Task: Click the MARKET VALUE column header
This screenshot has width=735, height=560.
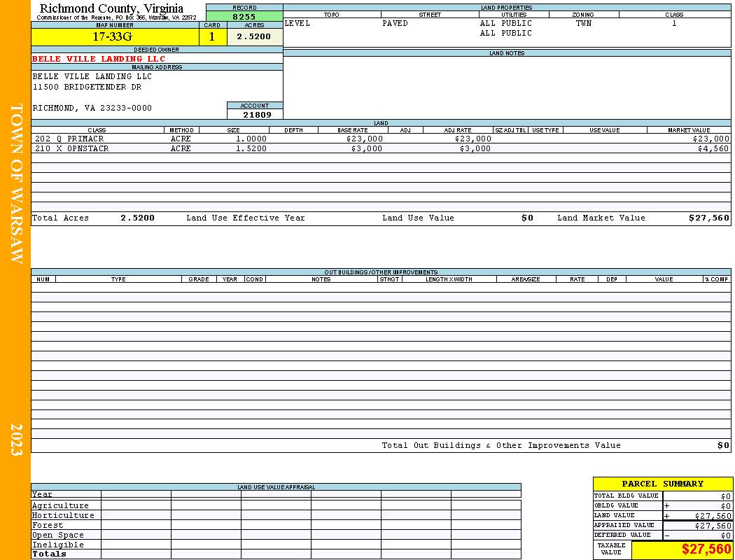Action: coord(689,130)
